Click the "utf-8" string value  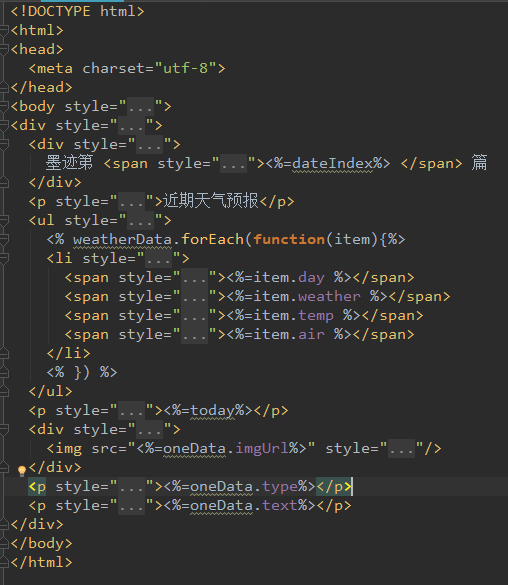[185, 68]
